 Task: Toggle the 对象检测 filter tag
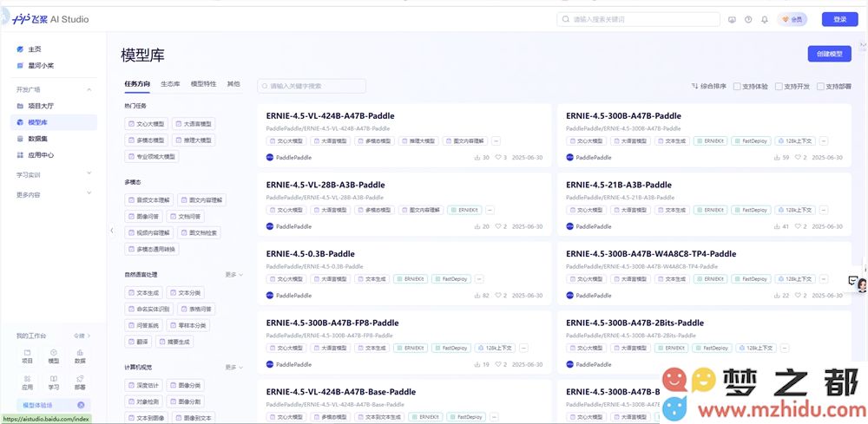point(143,401)
